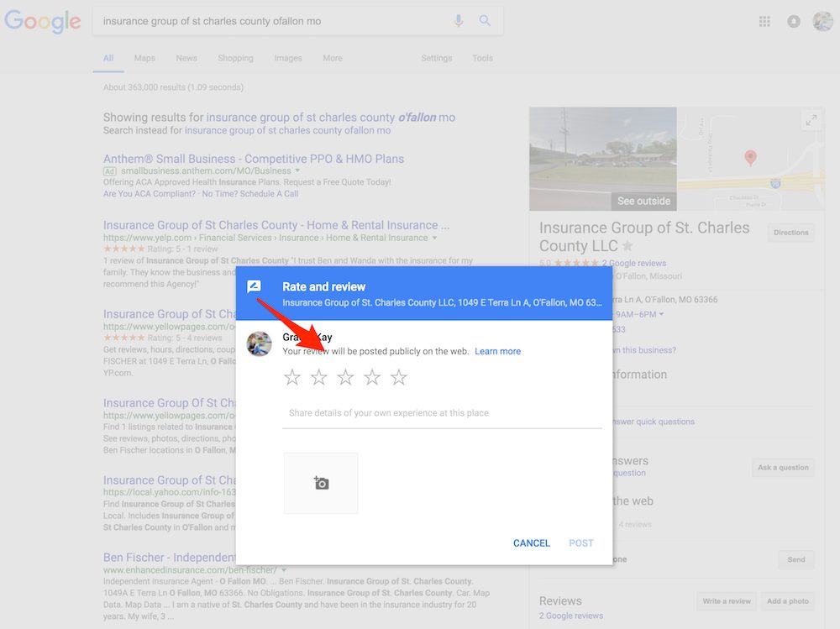The width and height of the screenshot is (840, 629).
Task: Open the Google apps grid
Action: tap(764, 22)
